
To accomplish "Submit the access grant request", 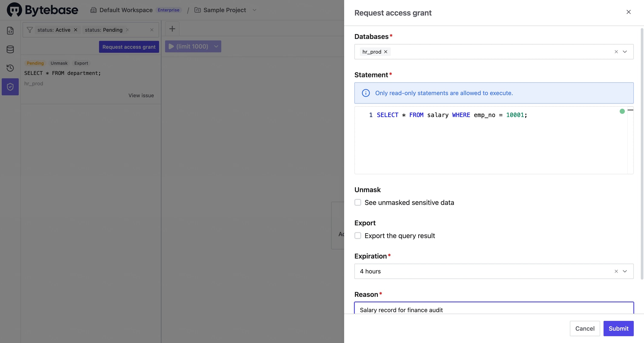I will coord(618,329).
